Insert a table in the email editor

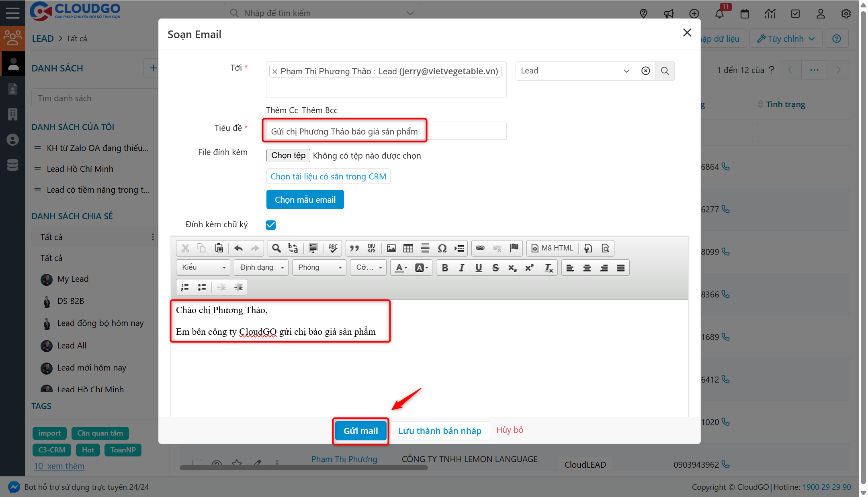pos(408,248)
